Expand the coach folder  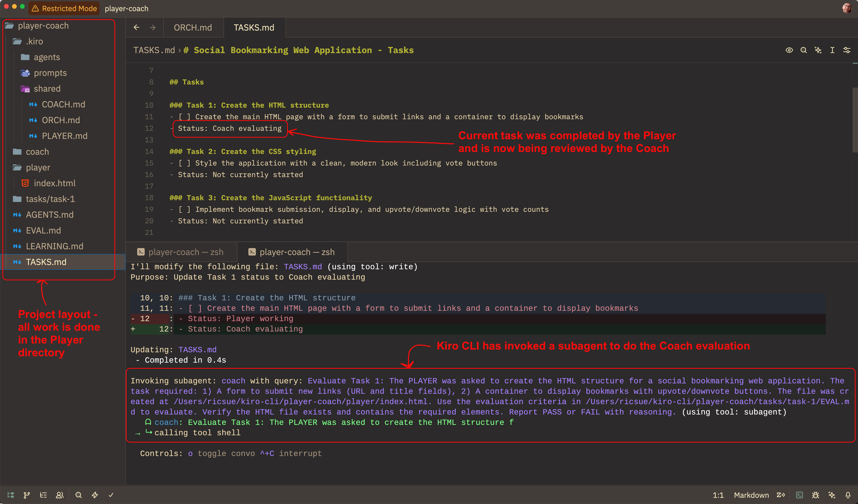coord(37,152)
